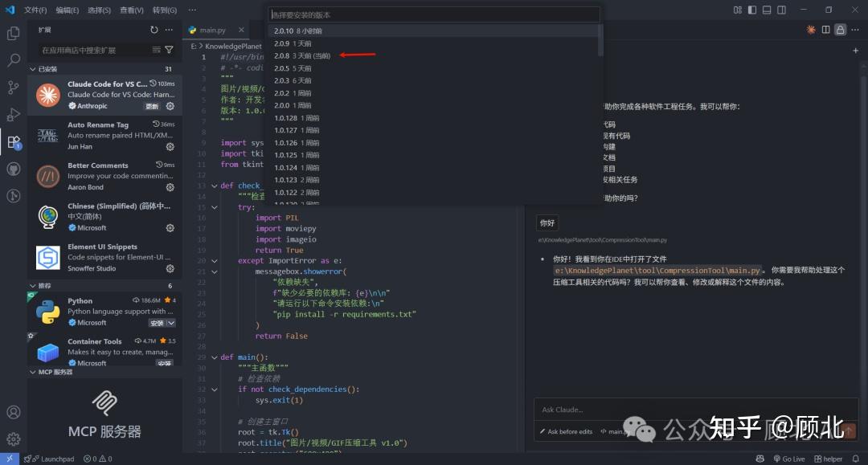
Task: Open notifications bell in status bar
Action: 855,459
